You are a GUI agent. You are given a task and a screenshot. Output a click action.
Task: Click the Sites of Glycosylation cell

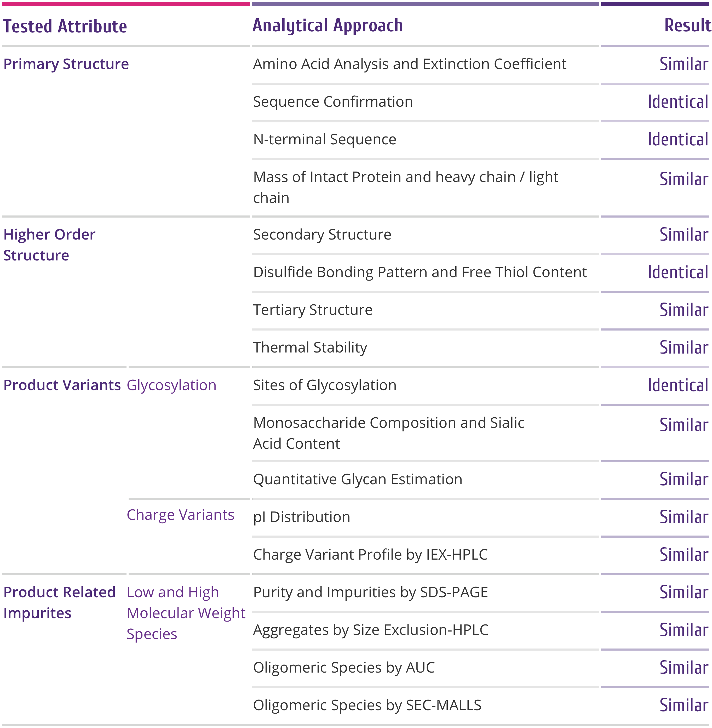click(325, 385)
